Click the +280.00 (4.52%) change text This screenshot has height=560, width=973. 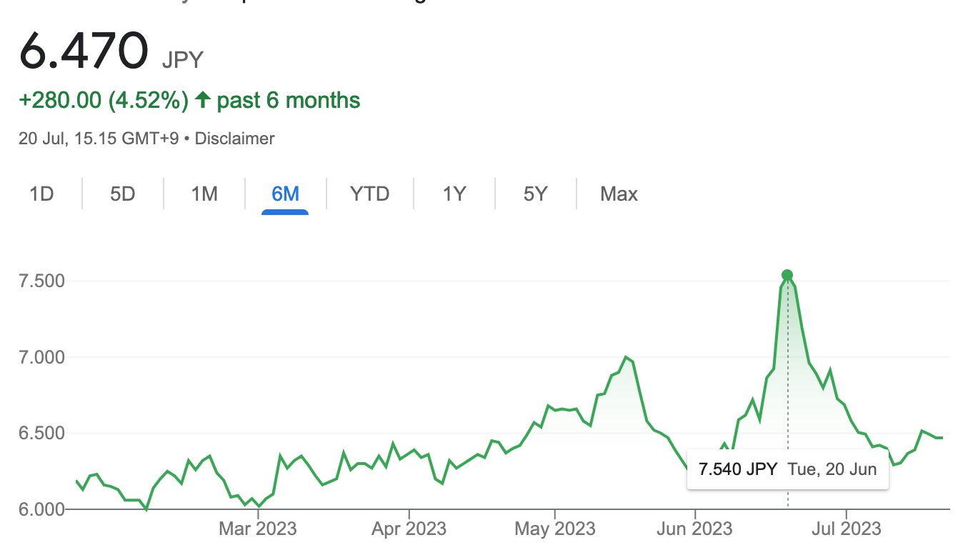coord(104,100)
